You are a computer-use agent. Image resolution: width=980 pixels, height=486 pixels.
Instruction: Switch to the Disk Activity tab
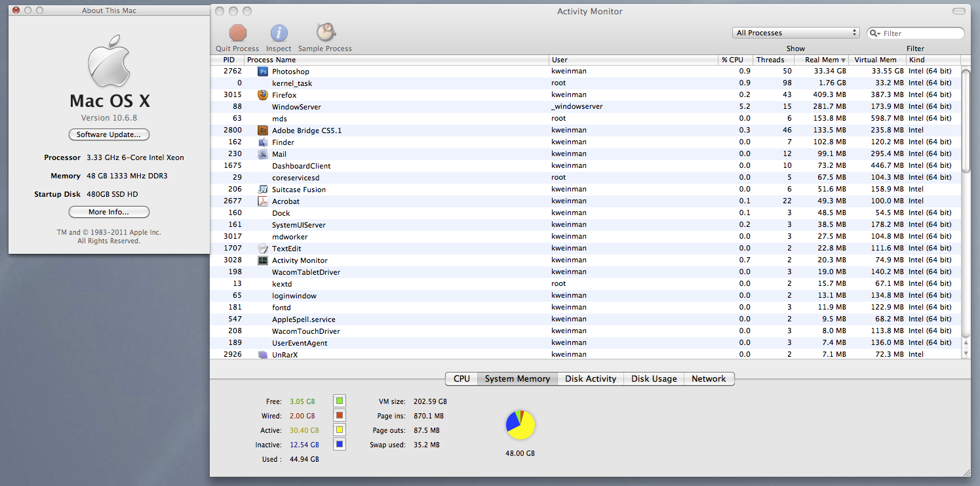(591, 378)
